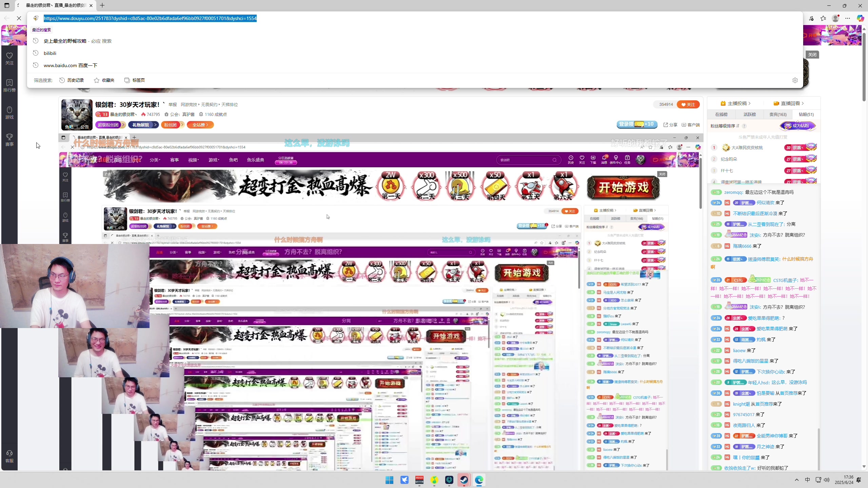This screenshot has width=868, height=488.
Task: Open Voicemeeter from the taskbar
Action: 419,480
